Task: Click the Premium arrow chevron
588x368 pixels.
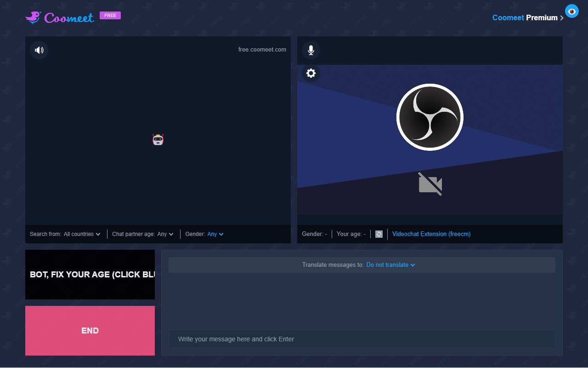Action: [x=562, y=18]
